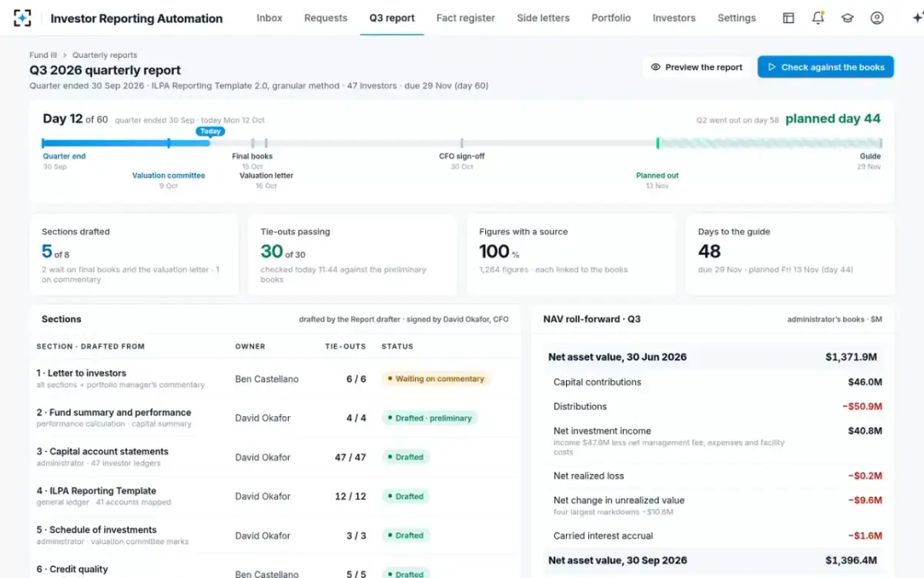Click the Carried interest accrual line item
924x578 pixels.
(x=712, y=536)
